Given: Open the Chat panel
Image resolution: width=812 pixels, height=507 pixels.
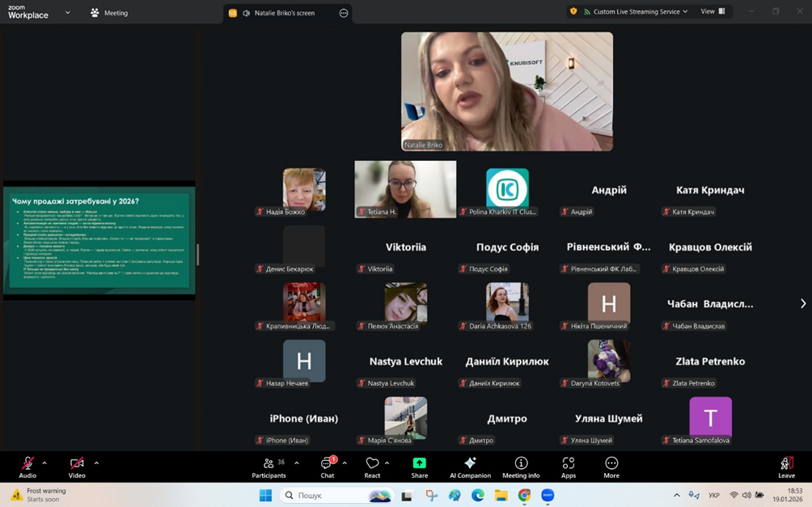Looking at the screenshot, I should 327,466.
